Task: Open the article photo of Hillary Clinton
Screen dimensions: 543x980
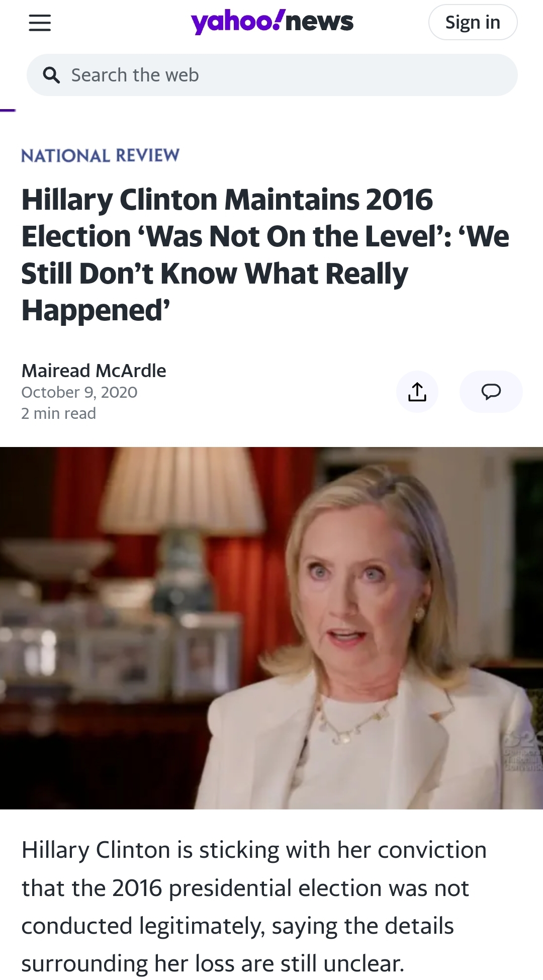Action: pyautogui.click(x=271, y=628)
